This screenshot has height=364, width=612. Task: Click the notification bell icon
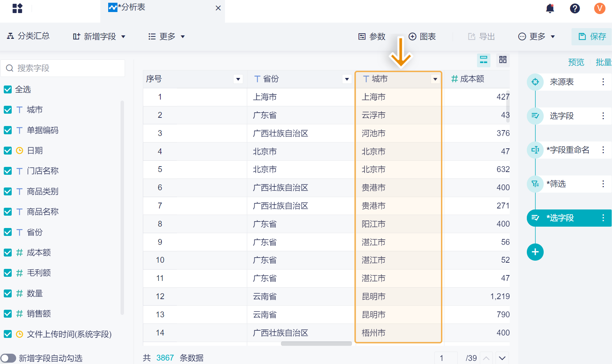[x=550, y=8]
